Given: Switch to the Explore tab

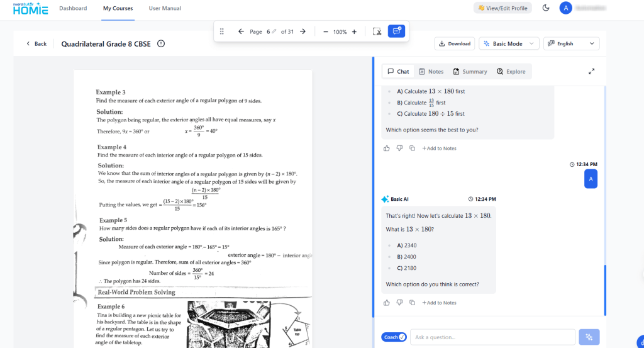Looking at the screenshot, I should click(511, 72).
